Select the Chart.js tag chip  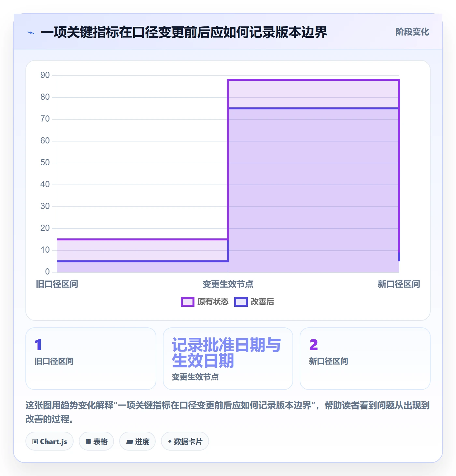click(x=50, y=441)
